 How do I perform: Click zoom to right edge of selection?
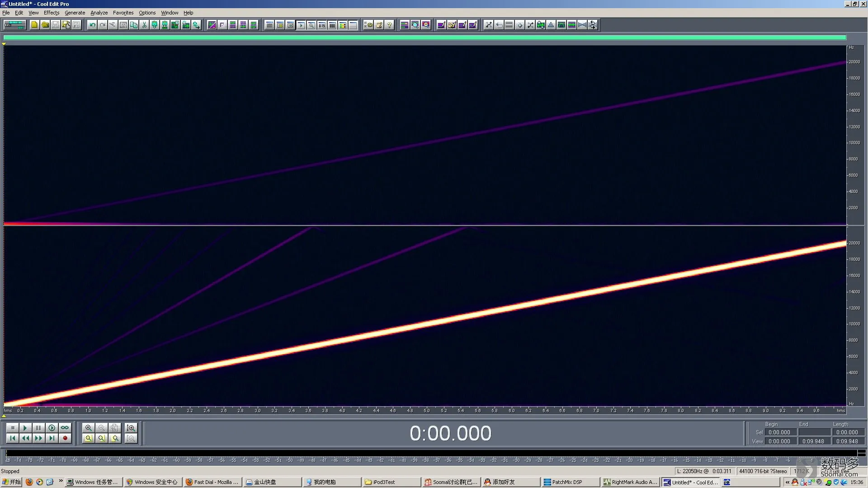coord(115,438)
